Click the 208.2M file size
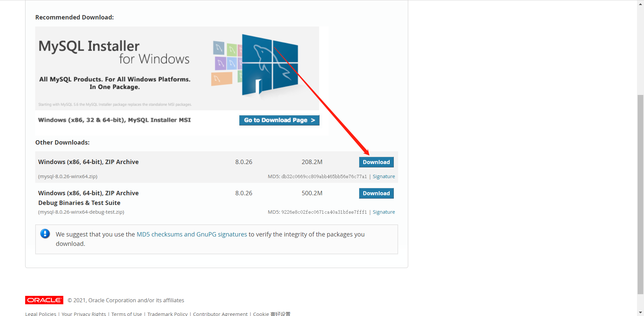 click(312, 162)
